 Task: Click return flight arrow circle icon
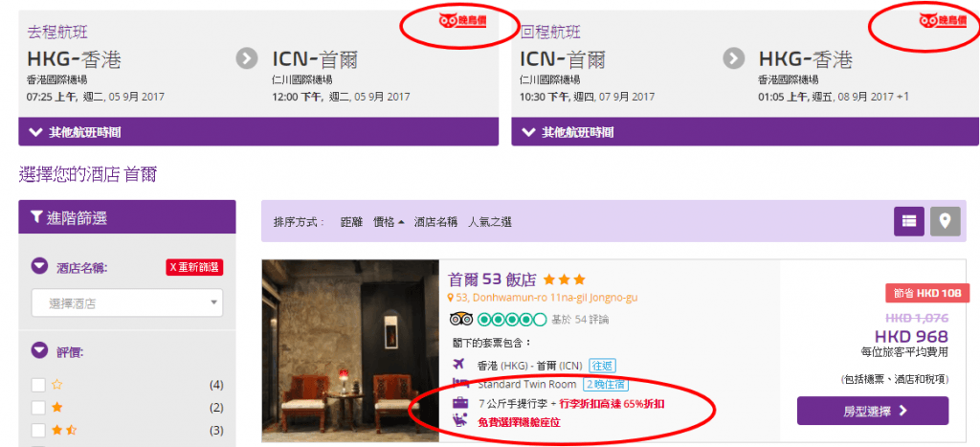pos(734,58)
